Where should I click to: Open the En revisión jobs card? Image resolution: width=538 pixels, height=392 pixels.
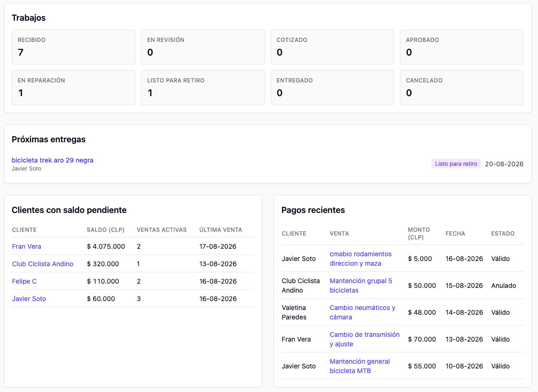point(203,47)
